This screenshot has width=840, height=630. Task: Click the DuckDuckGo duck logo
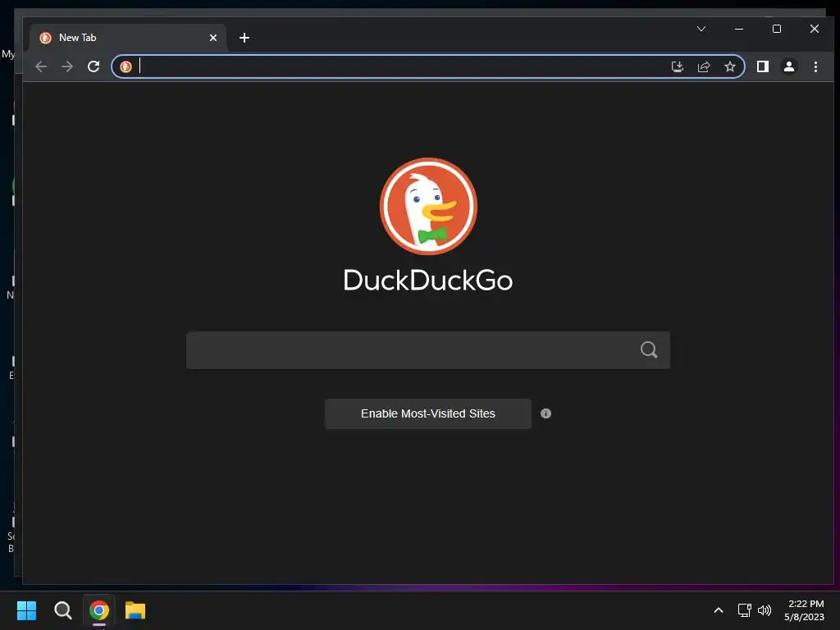[428, 206]
